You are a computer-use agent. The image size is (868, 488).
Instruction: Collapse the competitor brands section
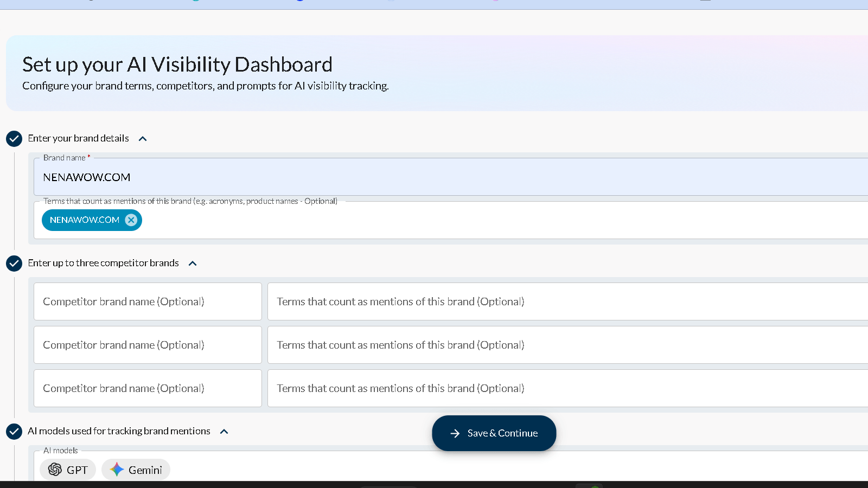click(193, 264)
